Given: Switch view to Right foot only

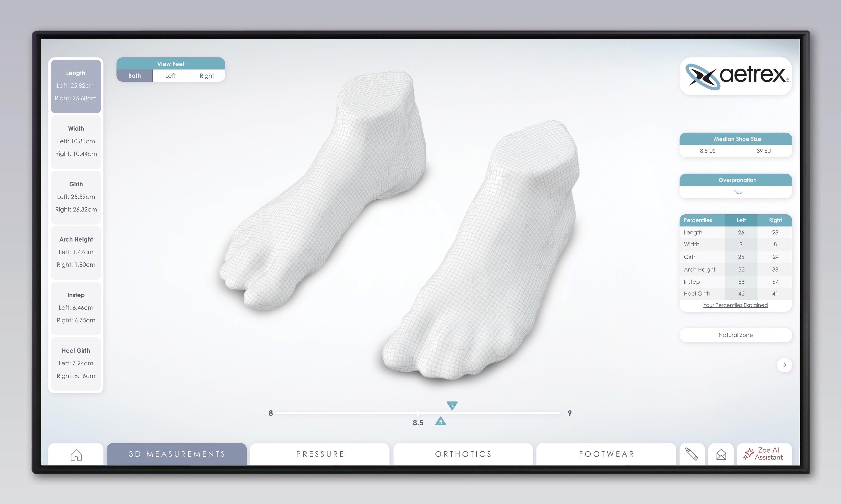Looking at the screenshot, I should 207,76.
